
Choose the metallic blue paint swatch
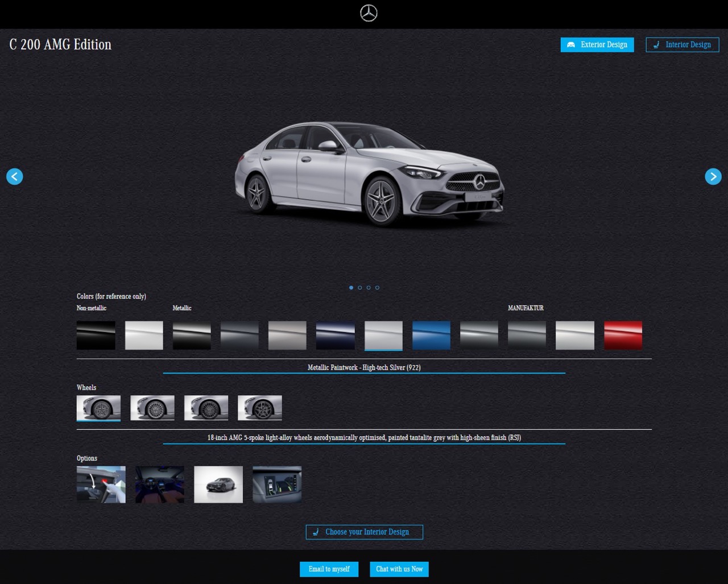[x=431, y=335]
